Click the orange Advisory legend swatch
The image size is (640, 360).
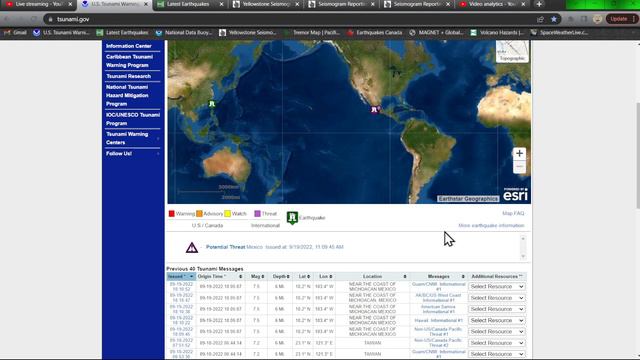(x=199, y=213)
